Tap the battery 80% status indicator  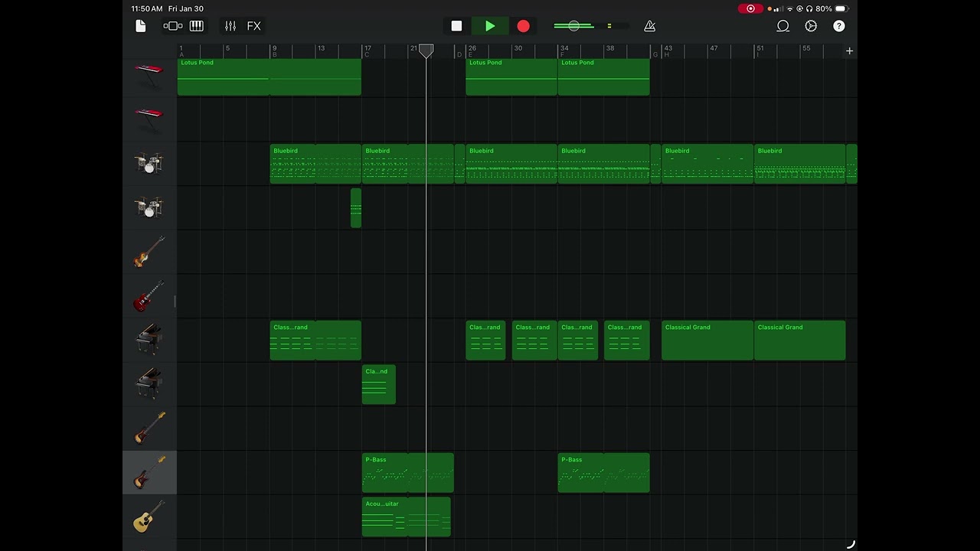click(832, 8)
